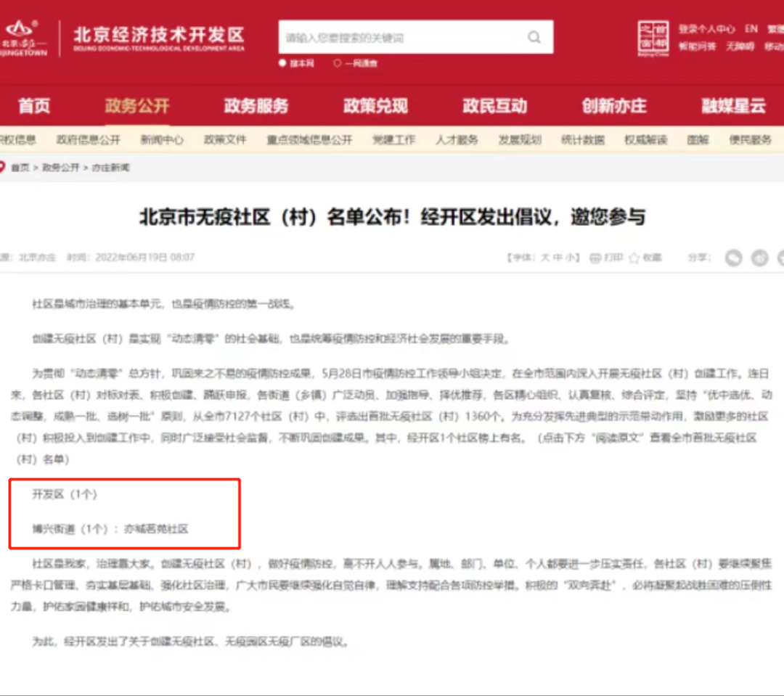Viewport: 784px width, 696px height.
Task: Click the printer icon beside 打印
Action: 595,258
